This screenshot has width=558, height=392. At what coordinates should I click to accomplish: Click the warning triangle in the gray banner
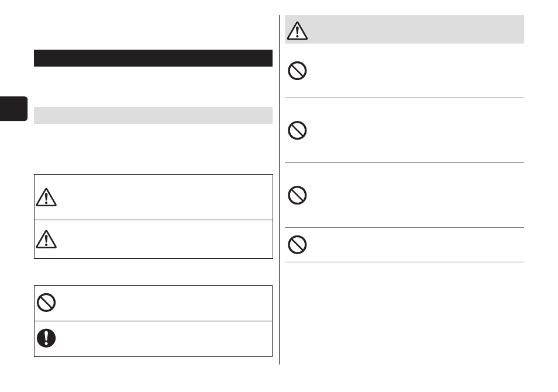pyautogui.click(x=297, y=30)
